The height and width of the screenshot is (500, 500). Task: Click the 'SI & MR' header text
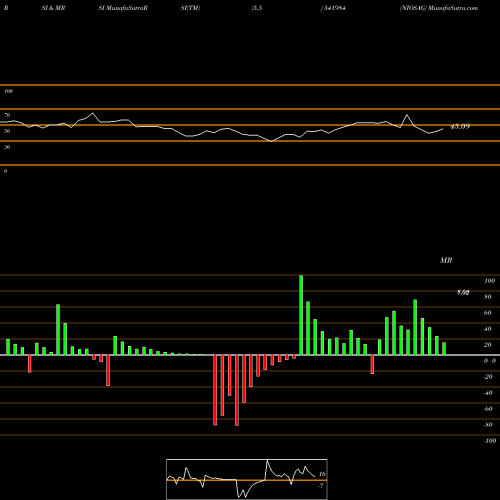coord(53,8)
